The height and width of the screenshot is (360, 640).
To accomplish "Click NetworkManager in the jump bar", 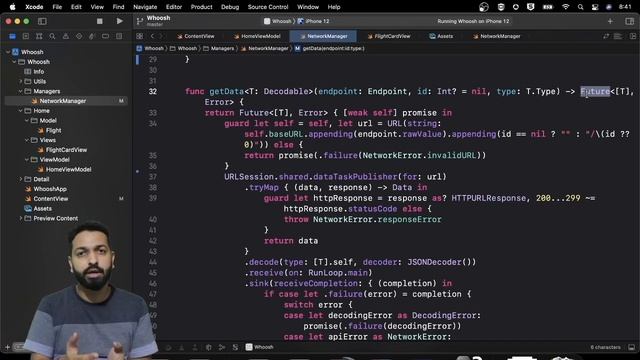I will 264,49.
